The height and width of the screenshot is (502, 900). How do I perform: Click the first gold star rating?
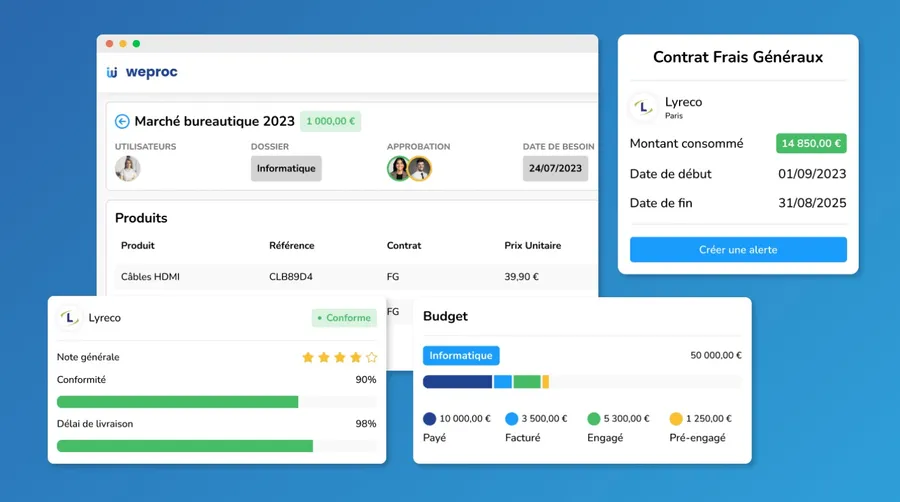pos(308,357)
